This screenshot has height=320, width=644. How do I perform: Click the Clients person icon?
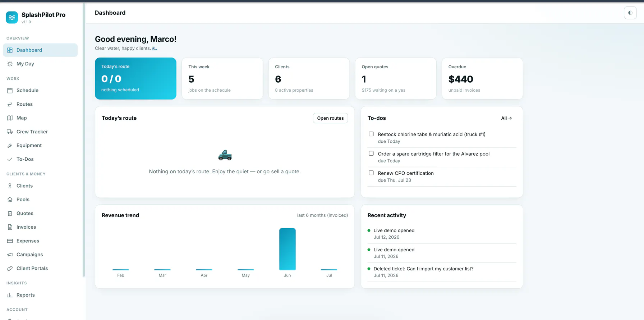[x=10, y=186]
